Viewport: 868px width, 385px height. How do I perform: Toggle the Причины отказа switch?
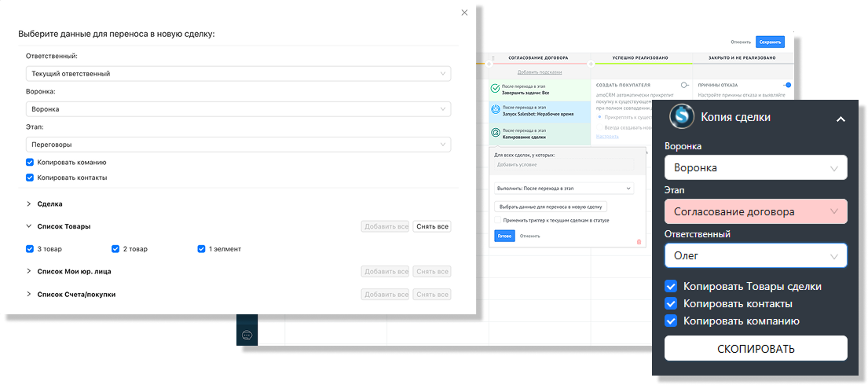click(x=787, y=85)
